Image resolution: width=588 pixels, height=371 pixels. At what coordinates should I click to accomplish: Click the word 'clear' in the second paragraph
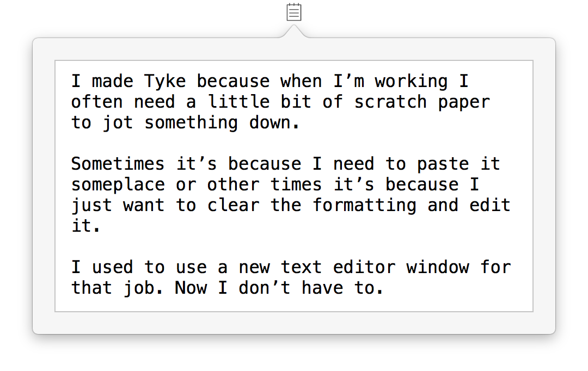[233, 205]
